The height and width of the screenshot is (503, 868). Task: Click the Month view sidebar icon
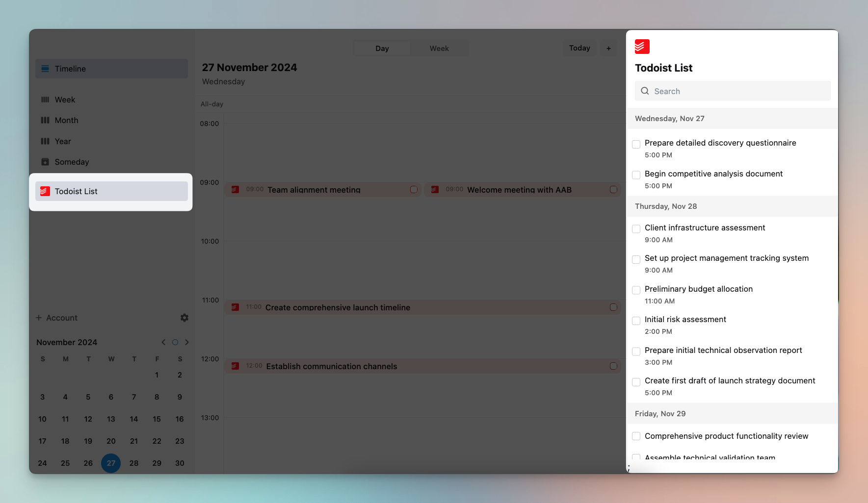tap(45, 120)
